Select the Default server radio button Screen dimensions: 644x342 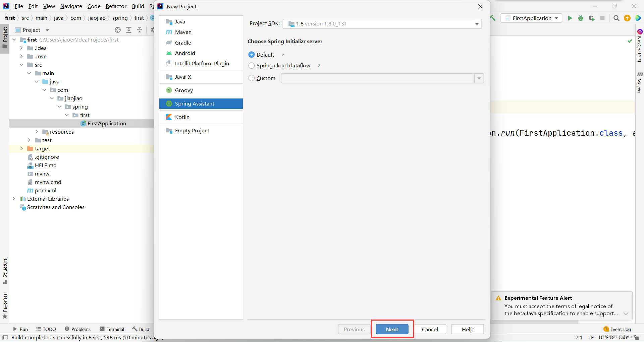252,55
